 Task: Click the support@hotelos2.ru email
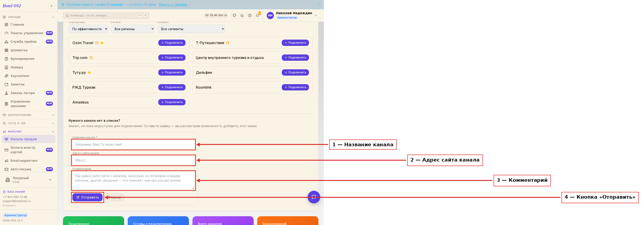17,201
